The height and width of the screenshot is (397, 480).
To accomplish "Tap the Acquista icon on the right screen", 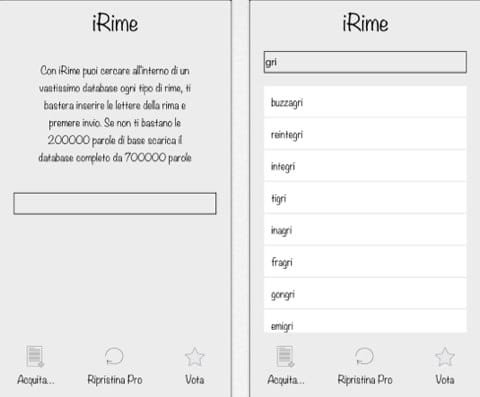I will coord(285,356).
